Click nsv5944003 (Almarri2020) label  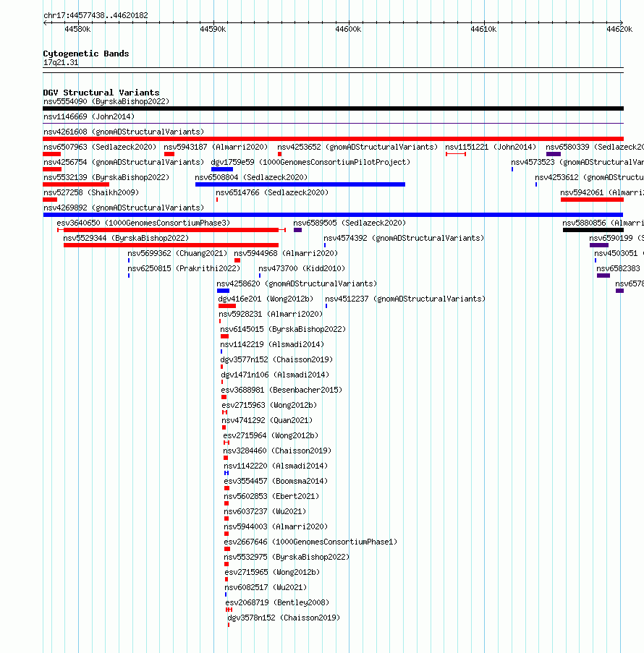(x=276, y=527)
